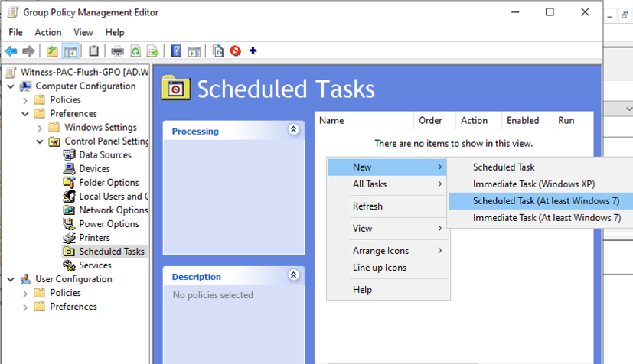Screen dimensions: 633x364
Task: Open the File menu
Action: [x=16, y=32]
